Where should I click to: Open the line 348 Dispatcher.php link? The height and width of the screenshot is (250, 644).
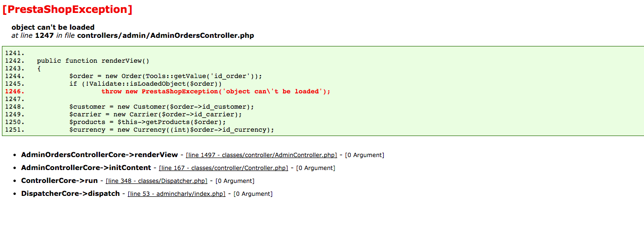(x=157, y=181)
